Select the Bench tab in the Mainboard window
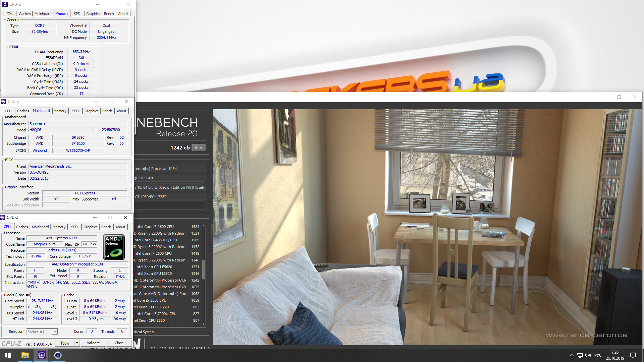The image size is (644, 362). (107, 111)
